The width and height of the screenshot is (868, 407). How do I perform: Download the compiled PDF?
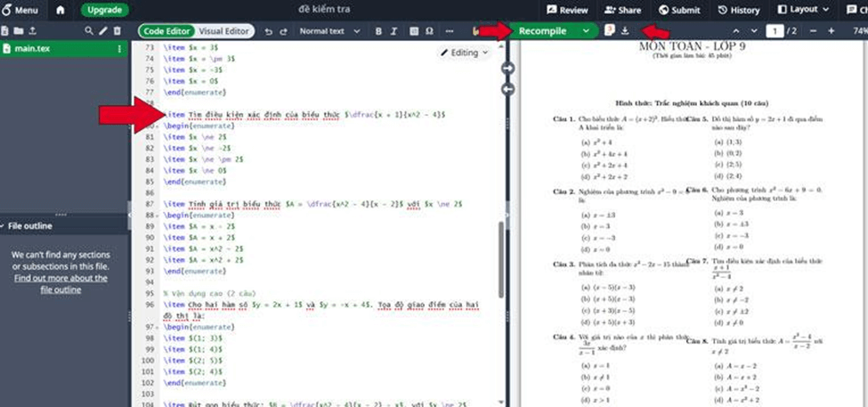point(625,30)
